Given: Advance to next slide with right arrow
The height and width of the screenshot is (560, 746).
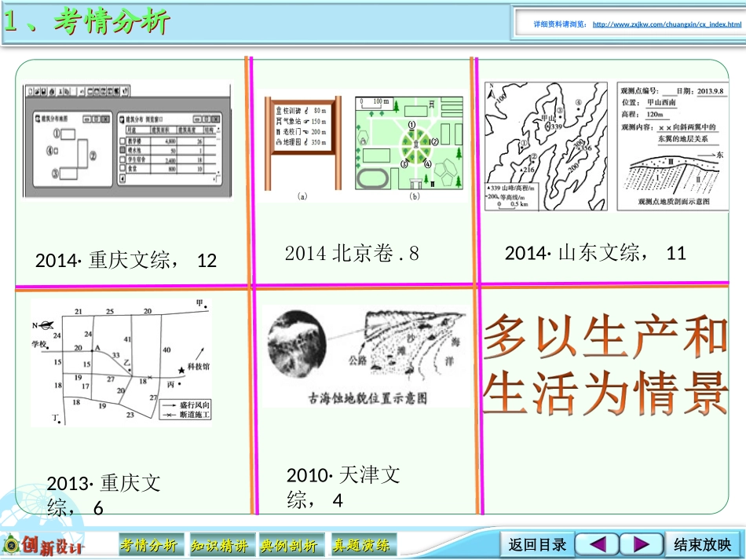Looking at the screenshot, I should pyautogui.click(x=641, y=544).
